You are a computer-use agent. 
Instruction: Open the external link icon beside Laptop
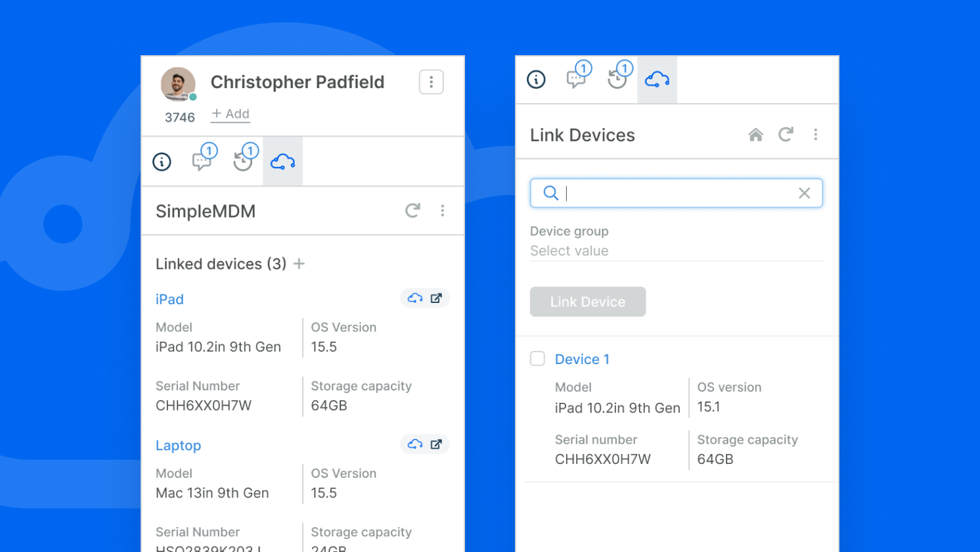[435, 444]
